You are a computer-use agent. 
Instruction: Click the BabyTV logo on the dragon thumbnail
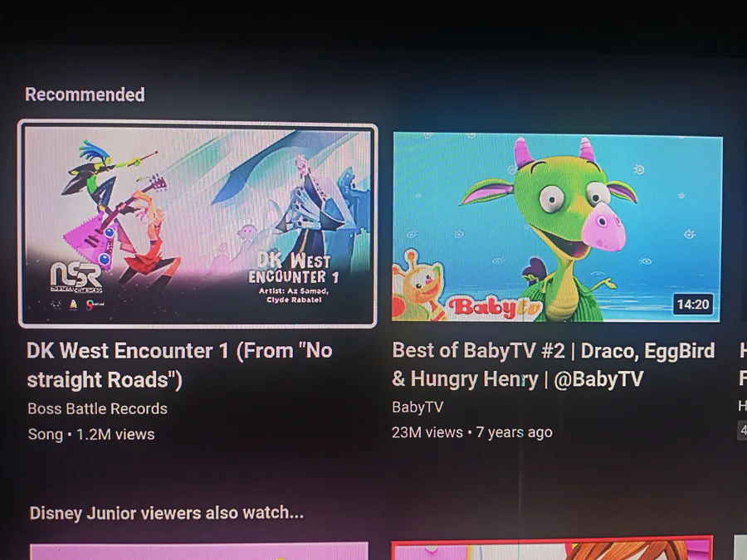495,308
